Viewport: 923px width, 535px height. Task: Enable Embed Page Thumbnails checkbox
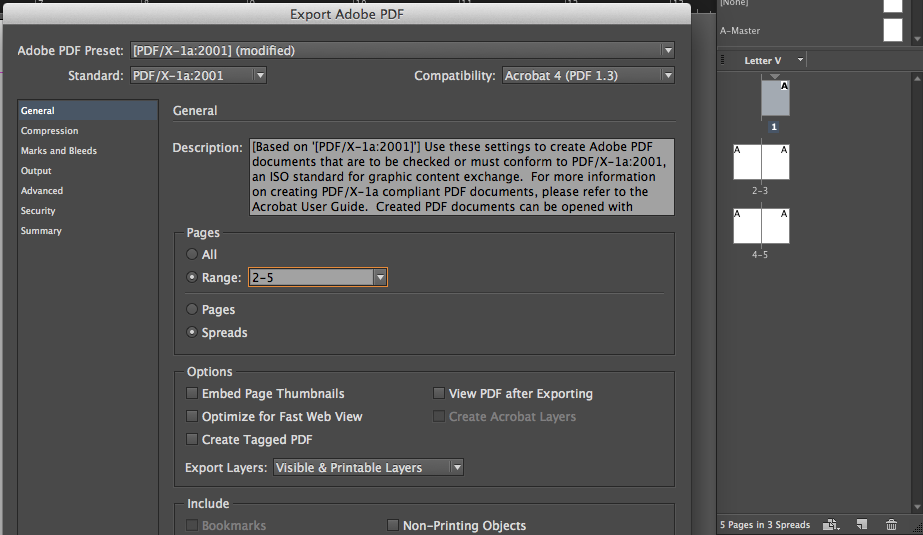192,393
